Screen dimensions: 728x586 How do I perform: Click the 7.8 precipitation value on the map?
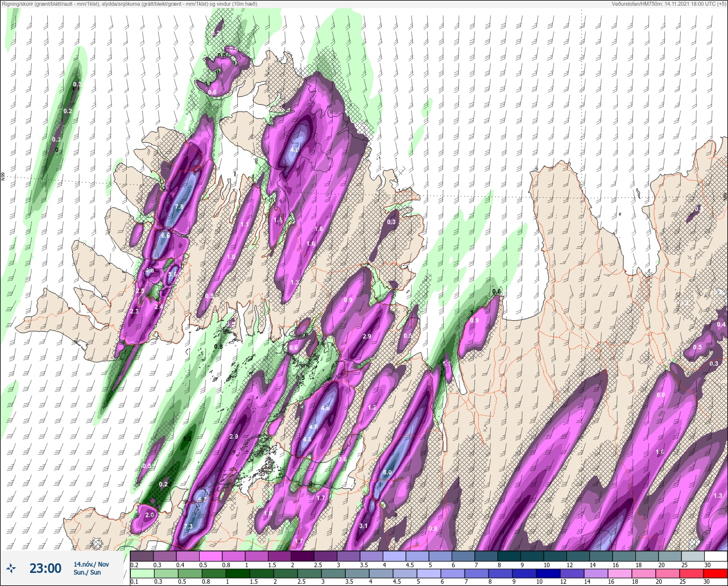(x=179, y=207)
